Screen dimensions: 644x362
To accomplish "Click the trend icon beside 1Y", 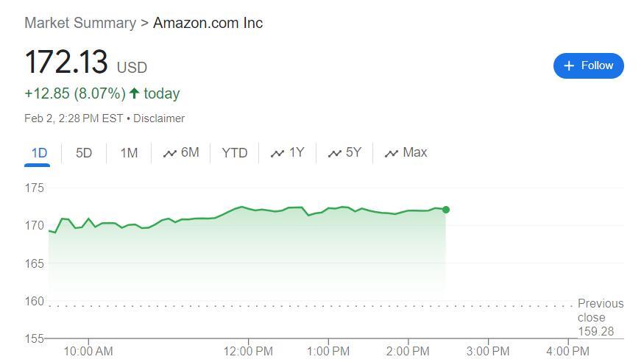I will pos(277,154).
